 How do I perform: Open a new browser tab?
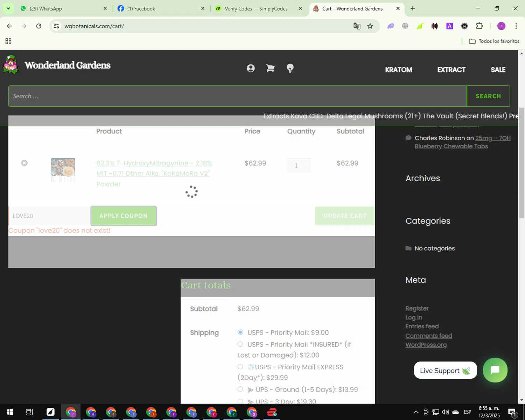[413, 8]
